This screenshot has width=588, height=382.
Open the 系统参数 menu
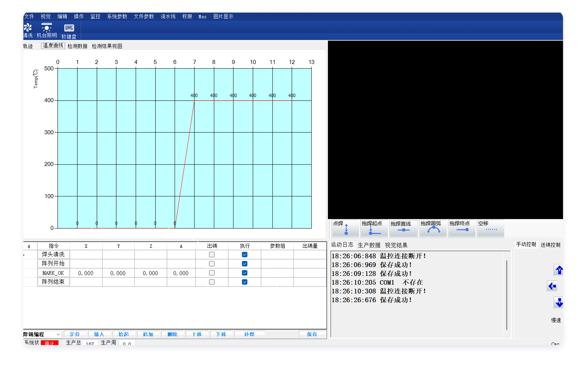[117, 17]
